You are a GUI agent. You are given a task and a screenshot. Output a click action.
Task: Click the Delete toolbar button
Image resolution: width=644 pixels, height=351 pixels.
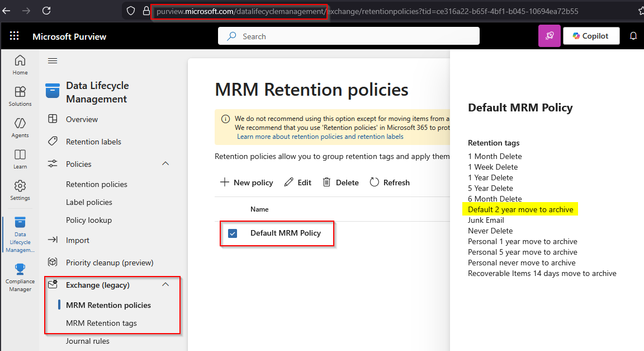coord(340,182)
